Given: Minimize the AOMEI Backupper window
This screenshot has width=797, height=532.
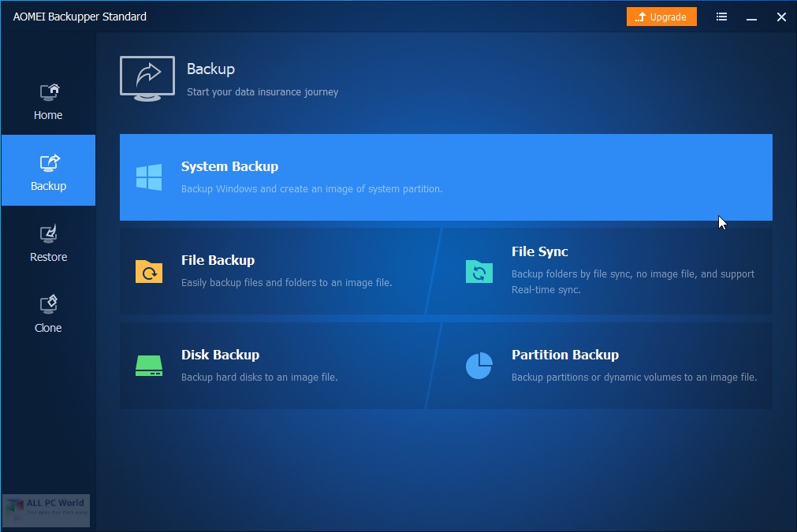Looking at the screenshot, I should pos(752,17).
